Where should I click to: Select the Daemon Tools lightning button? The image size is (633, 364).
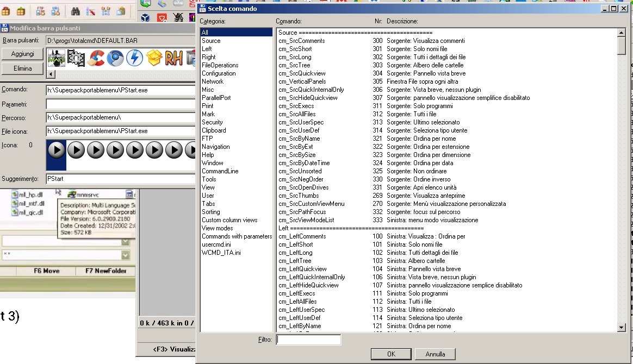pyautogui.click(x=134, y=58)
